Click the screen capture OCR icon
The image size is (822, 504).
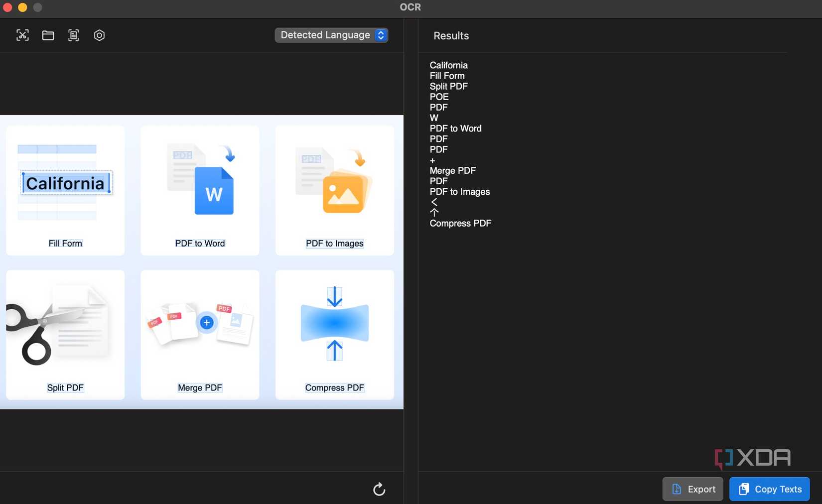pyautogui.click(x=22, y=35)
